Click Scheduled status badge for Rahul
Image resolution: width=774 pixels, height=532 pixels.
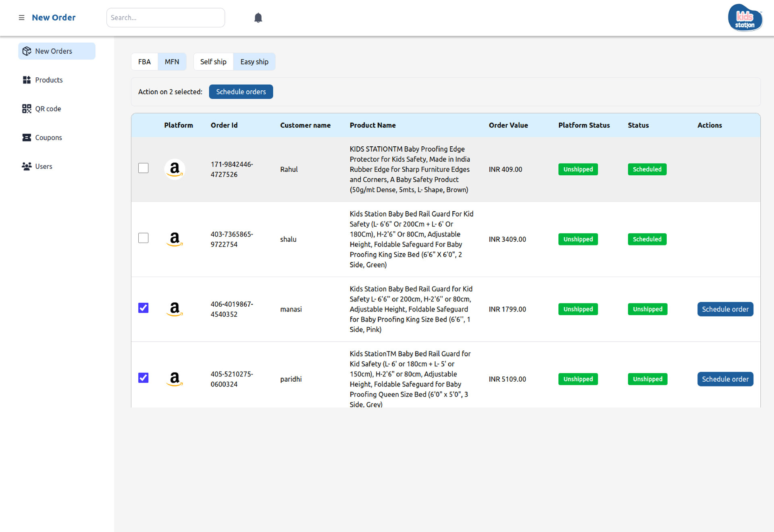[647, 169]
